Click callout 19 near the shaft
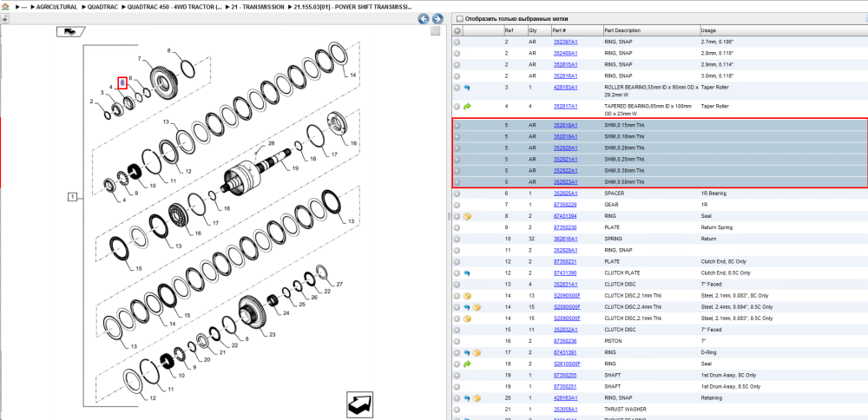868x420 pixels. (x=295, y=167)
